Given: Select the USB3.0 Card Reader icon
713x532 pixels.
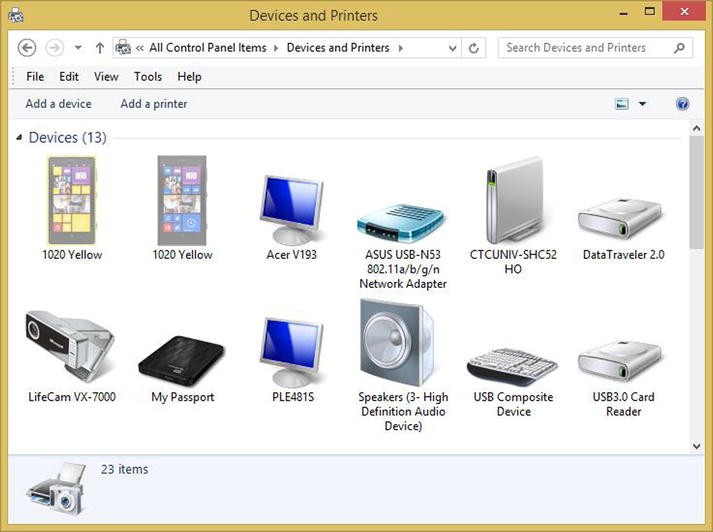Looking at the screenshot, I should pyautogui.click(x=620, y=360).
